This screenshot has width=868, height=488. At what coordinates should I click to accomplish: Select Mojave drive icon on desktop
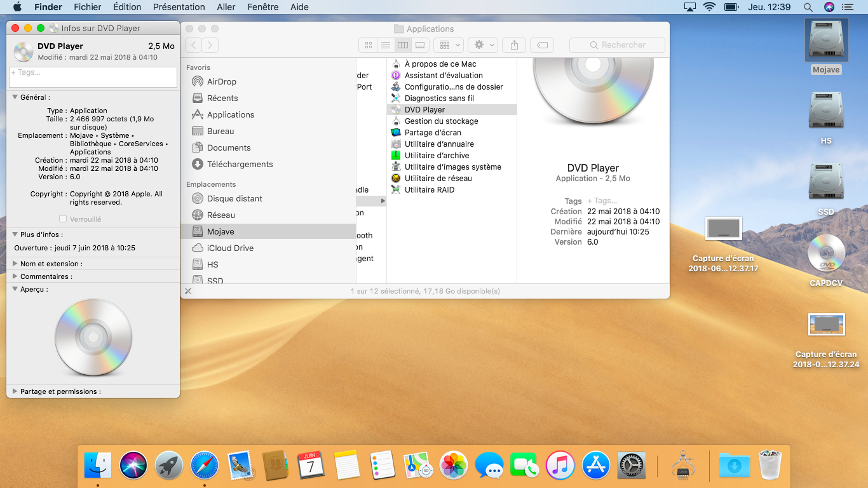pyautogui.click(x=826, y=41)
